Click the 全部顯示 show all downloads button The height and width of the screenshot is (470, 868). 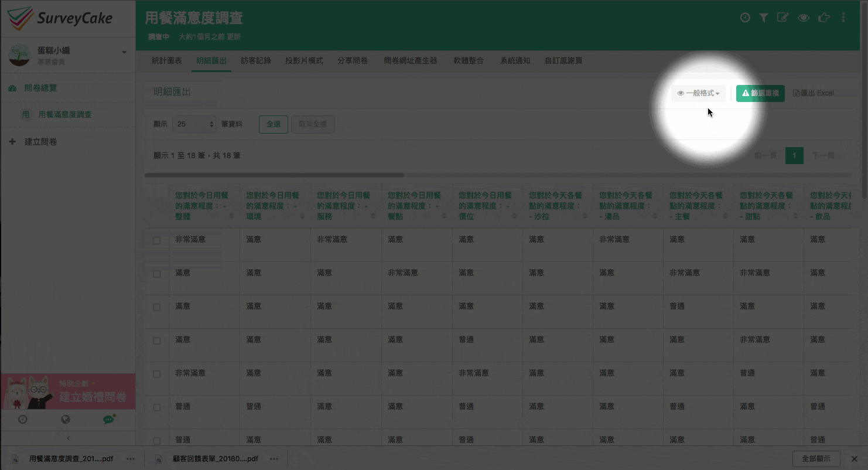[816, 459]
